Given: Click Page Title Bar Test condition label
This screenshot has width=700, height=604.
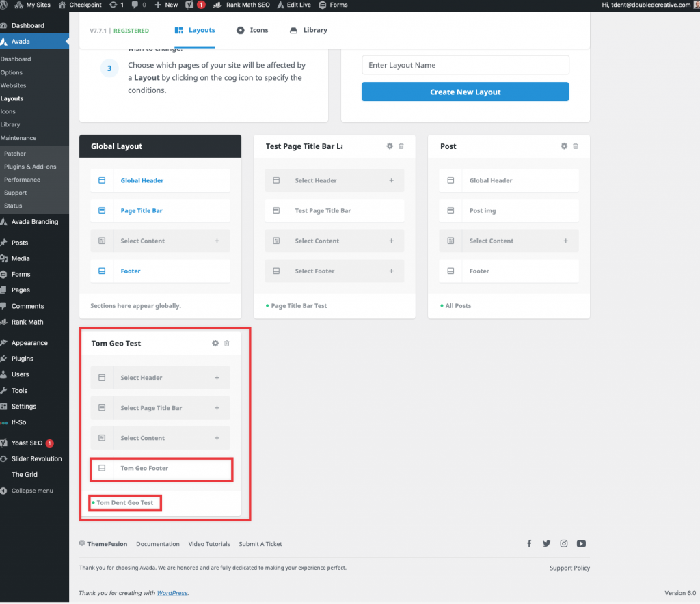Looking at the screenshot, I should (299, 306).
